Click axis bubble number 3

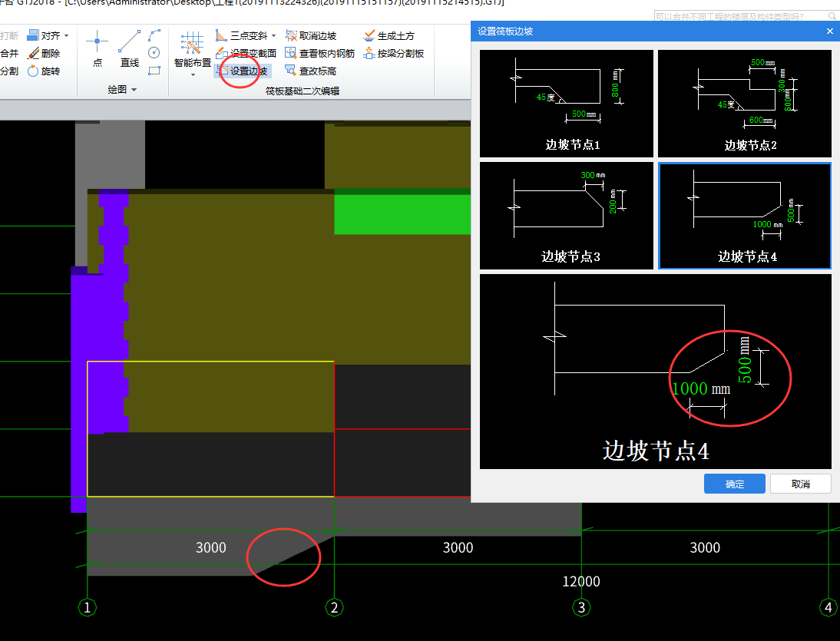click(x=581, y=607)
